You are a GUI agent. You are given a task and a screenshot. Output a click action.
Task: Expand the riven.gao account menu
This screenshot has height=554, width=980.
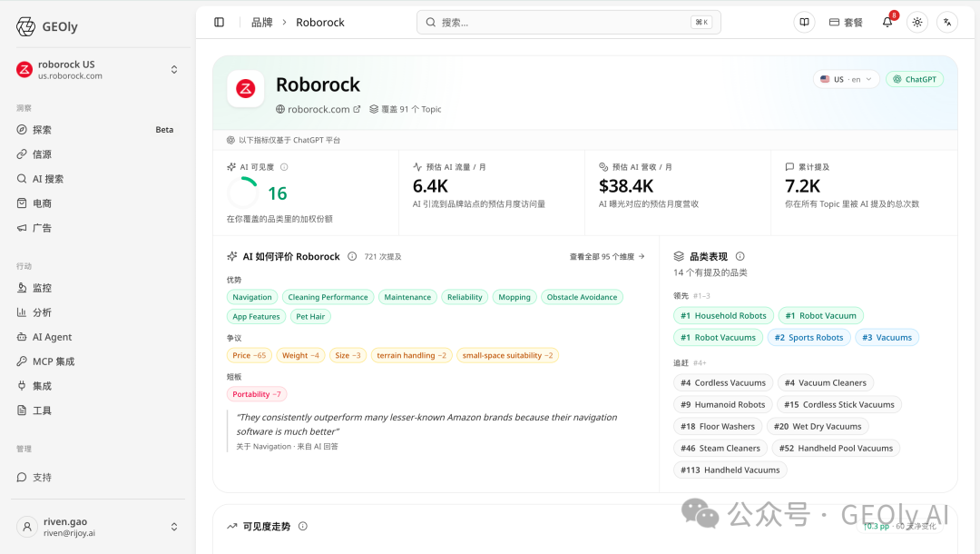click(174, 527)
